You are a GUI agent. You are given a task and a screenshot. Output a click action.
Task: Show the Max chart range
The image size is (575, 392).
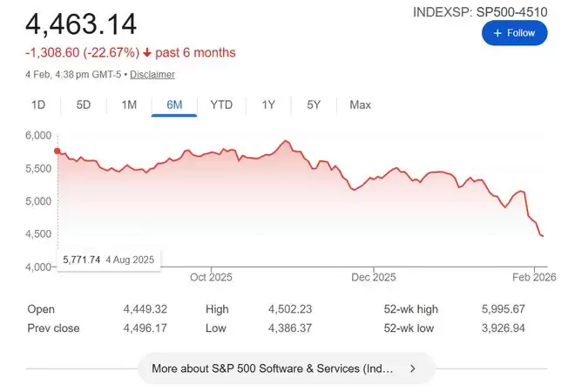(360, 105)
